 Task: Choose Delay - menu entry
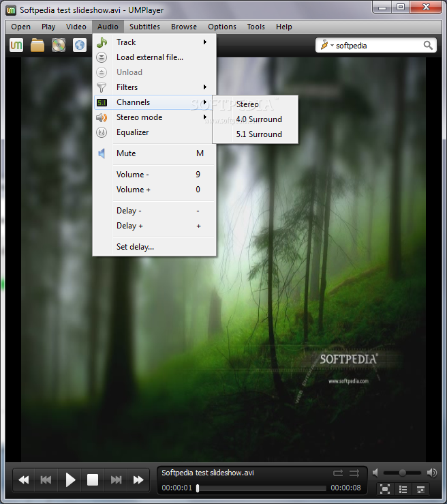point(155,211)
